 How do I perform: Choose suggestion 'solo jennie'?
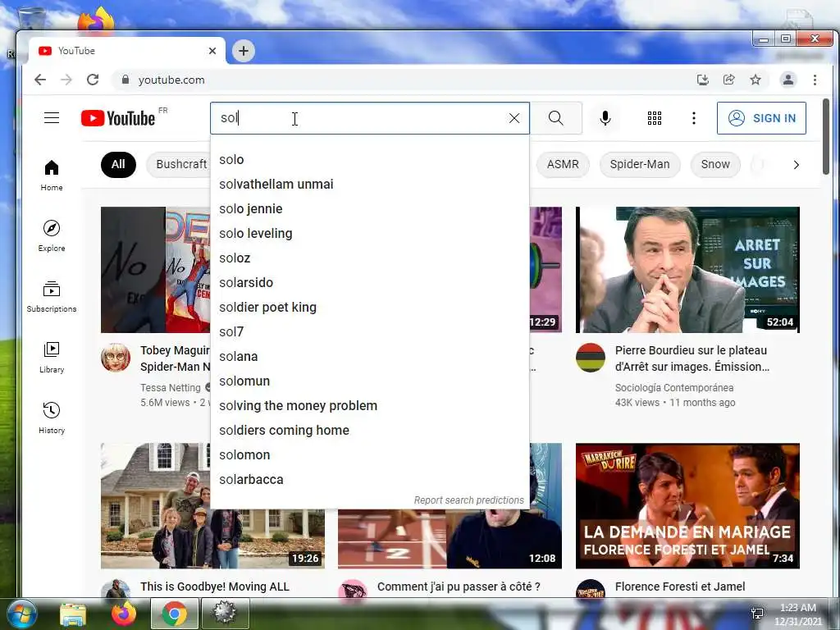point(370,209)
